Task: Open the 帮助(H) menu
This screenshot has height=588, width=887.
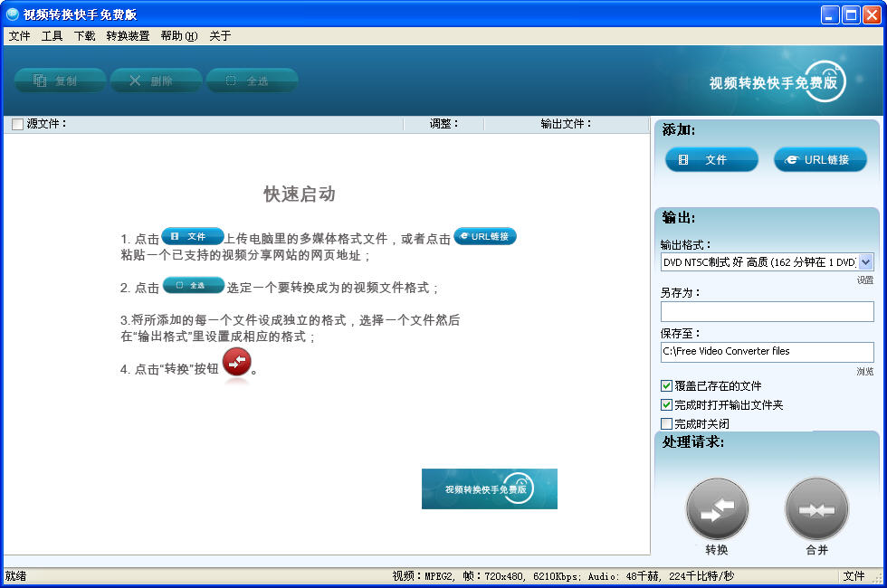Action: point(179,35)
